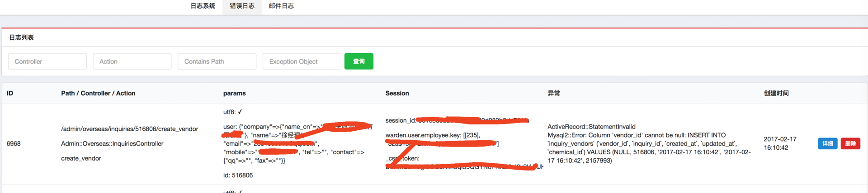
Task: Switch to the 错误日志 tab
Action: [242, 6]
